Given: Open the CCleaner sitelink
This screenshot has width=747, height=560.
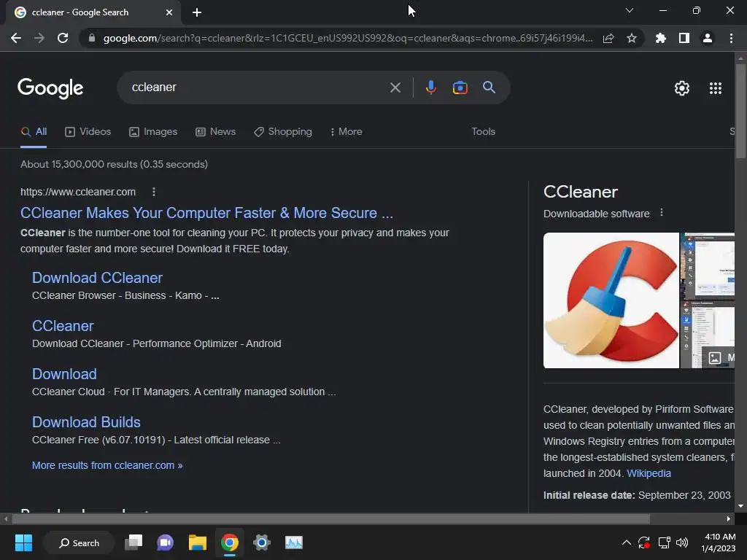Looking at the screenshot, I should coord(63,326).
